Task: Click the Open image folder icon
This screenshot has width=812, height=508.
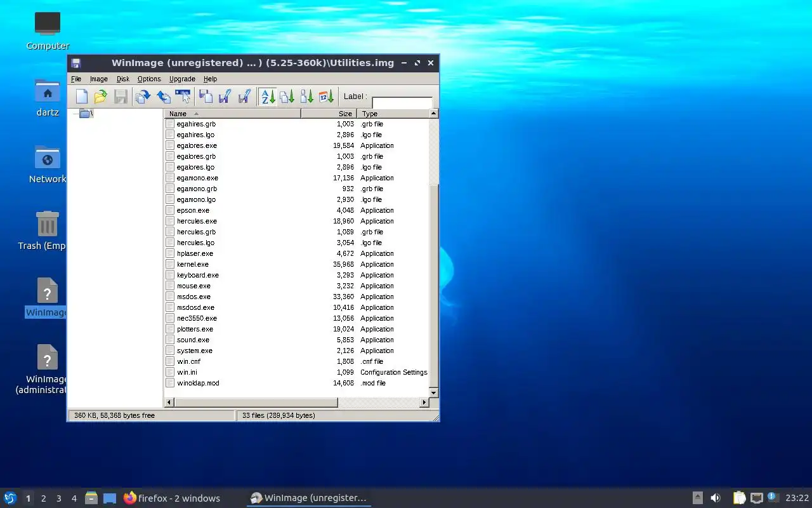Action: pos(100,97)
